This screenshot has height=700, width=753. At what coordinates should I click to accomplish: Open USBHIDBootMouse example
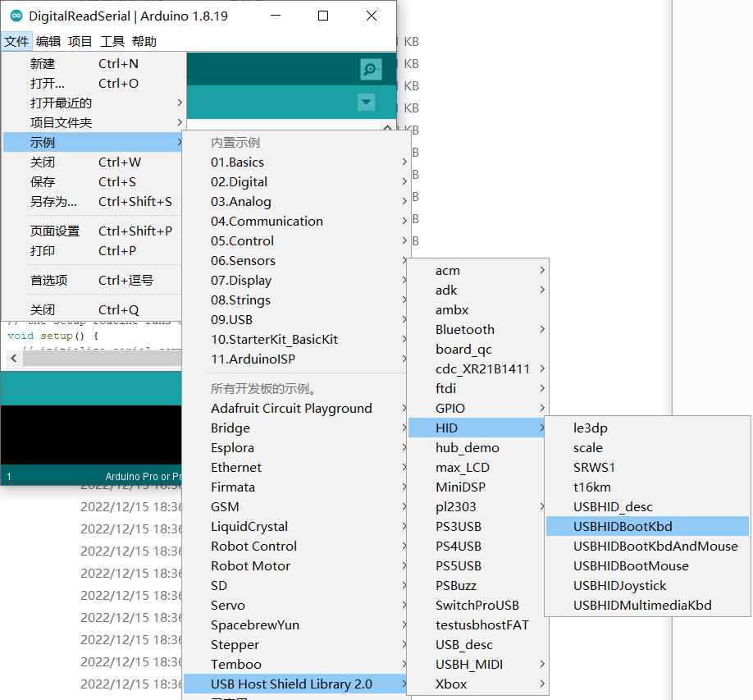(x=648, y=566)
